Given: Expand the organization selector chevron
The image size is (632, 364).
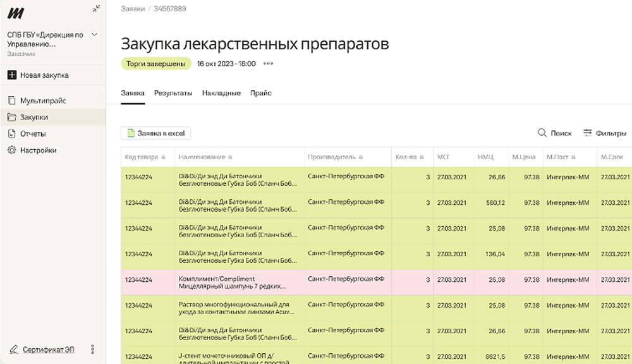Looking at the screenshot, I should (x=95, y=35).
